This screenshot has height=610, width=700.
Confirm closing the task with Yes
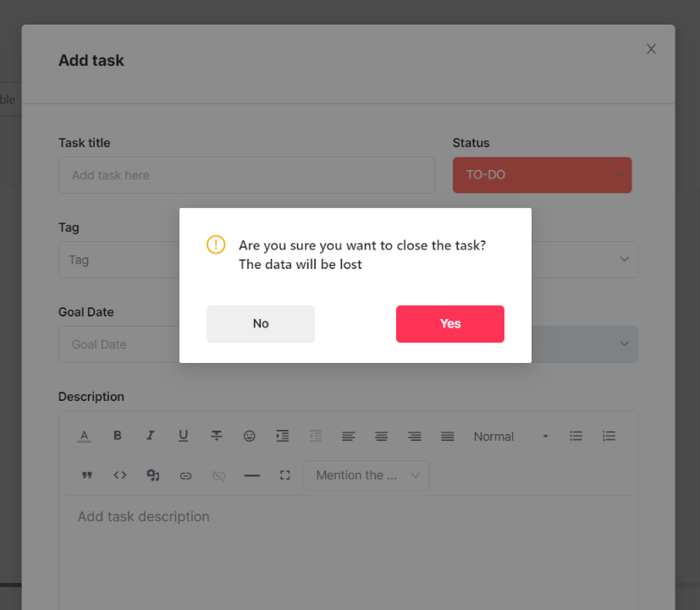tap(449, 323)
